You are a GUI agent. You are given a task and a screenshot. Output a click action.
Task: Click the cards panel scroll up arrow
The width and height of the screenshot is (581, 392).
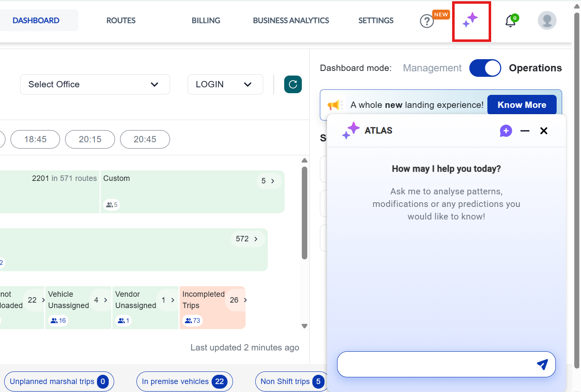coord(304,160)
